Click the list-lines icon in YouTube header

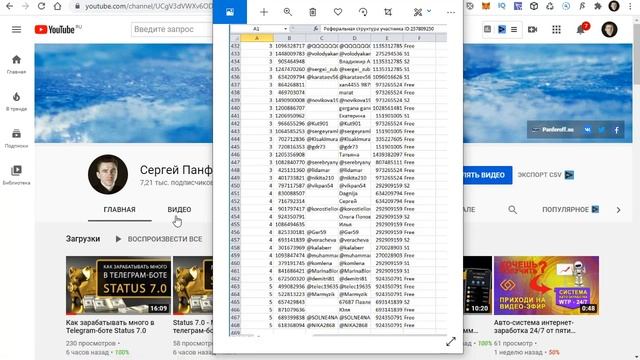coord(514,29)
